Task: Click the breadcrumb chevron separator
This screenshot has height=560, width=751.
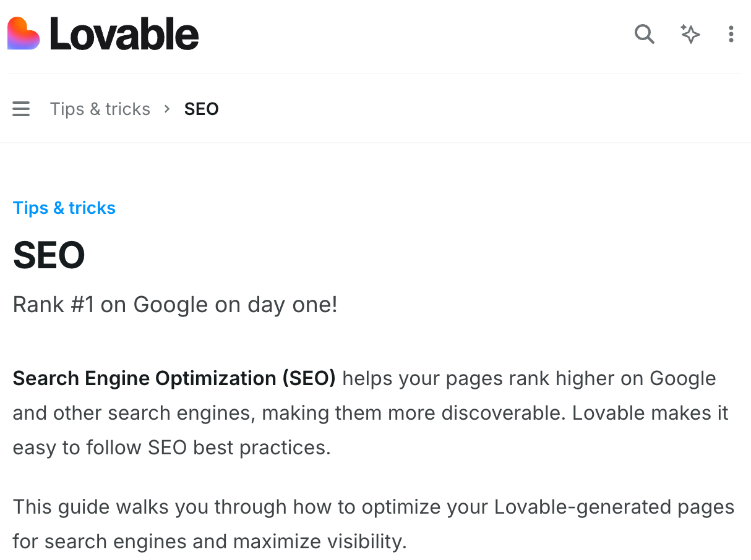Action: click(167, 109)
